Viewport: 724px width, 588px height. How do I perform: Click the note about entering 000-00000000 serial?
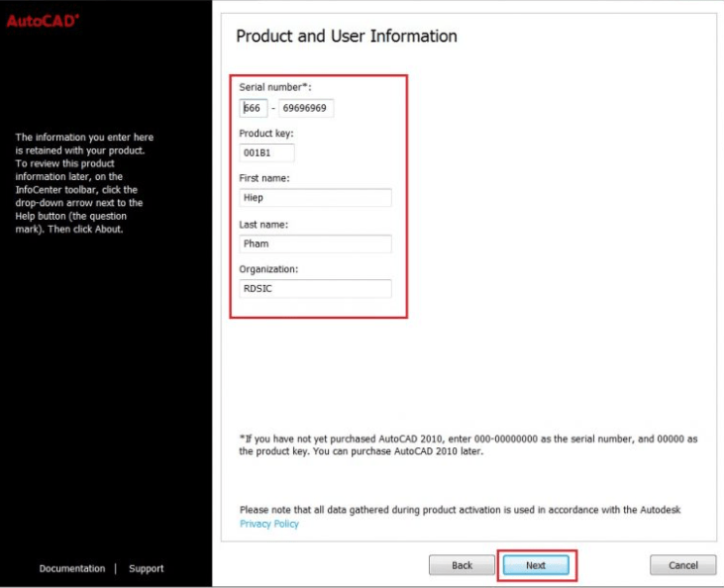(468, 444)
